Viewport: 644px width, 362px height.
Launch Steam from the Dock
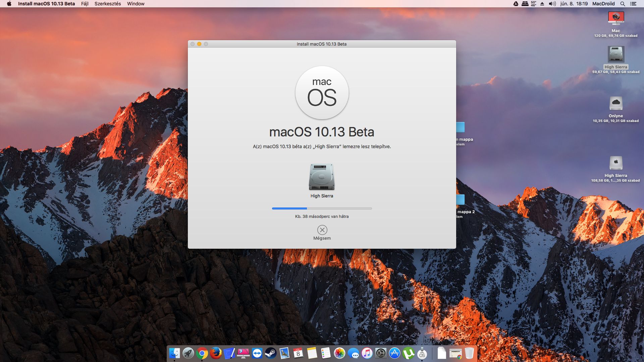[x=271, y=353]
